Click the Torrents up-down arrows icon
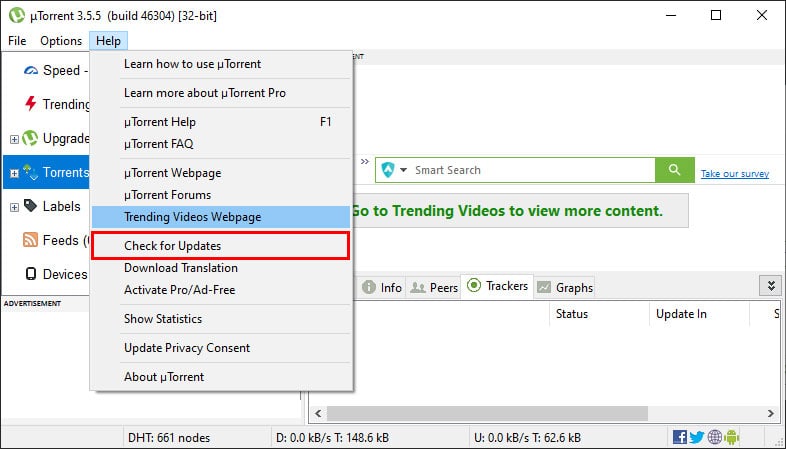 (31, 172)
